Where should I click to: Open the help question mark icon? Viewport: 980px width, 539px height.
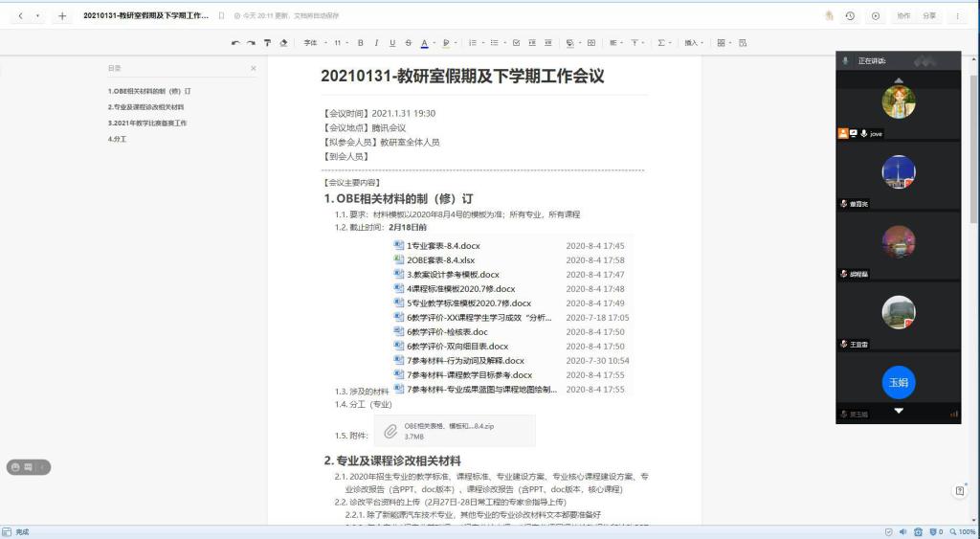click(960, 490)
